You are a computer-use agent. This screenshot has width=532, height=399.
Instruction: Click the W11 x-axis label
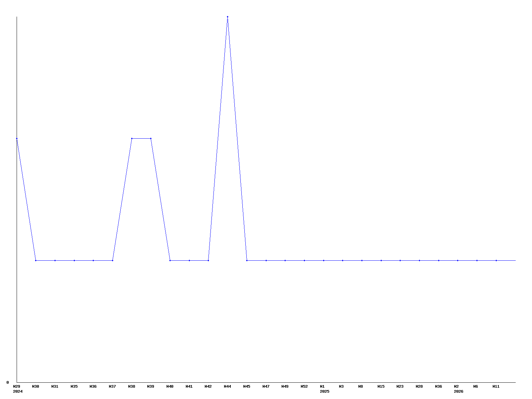click(x=496, y=386)
